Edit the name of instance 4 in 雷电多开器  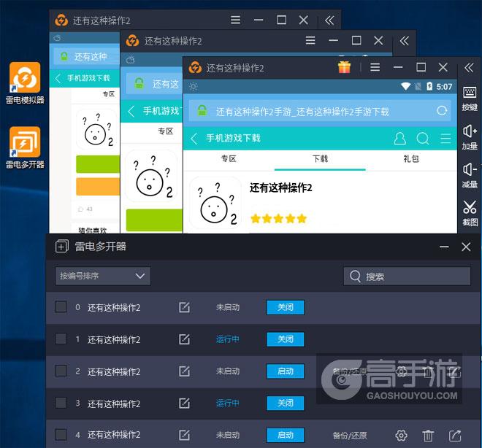point(184,435)
